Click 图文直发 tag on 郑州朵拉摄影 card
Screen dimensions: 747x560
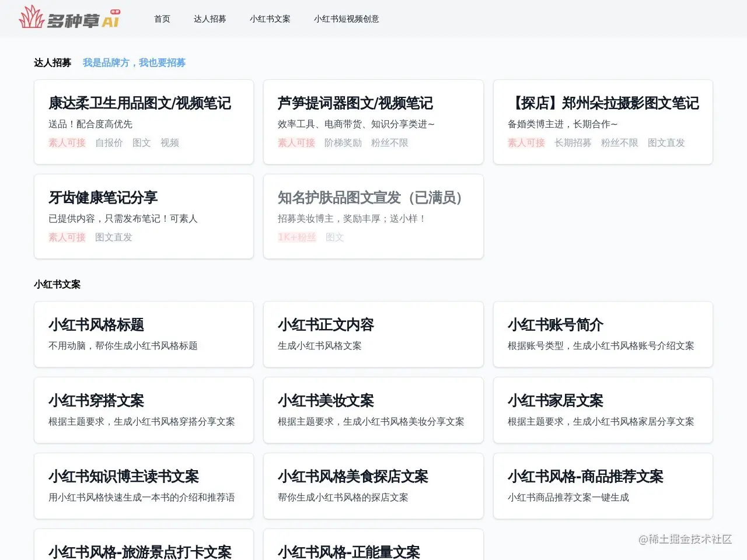tap(666, 143)
